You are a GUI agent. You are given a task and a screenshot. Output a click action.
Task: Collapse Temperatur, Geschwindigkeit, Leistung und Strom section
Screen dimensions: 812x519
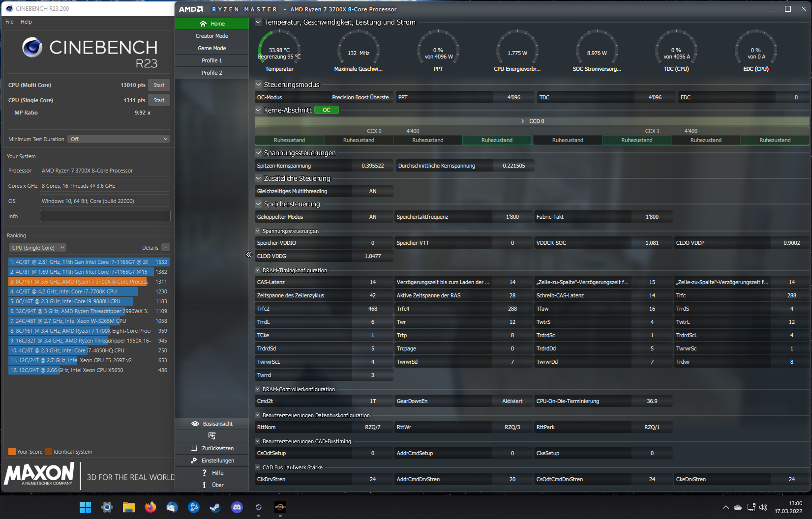(x=258, y=22)
